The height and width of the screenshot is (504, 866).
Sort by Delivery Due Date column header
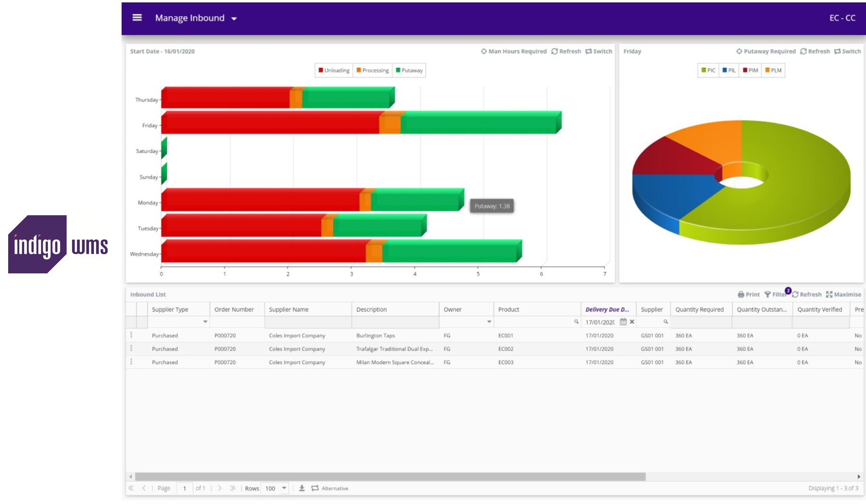tap(606, 309)
